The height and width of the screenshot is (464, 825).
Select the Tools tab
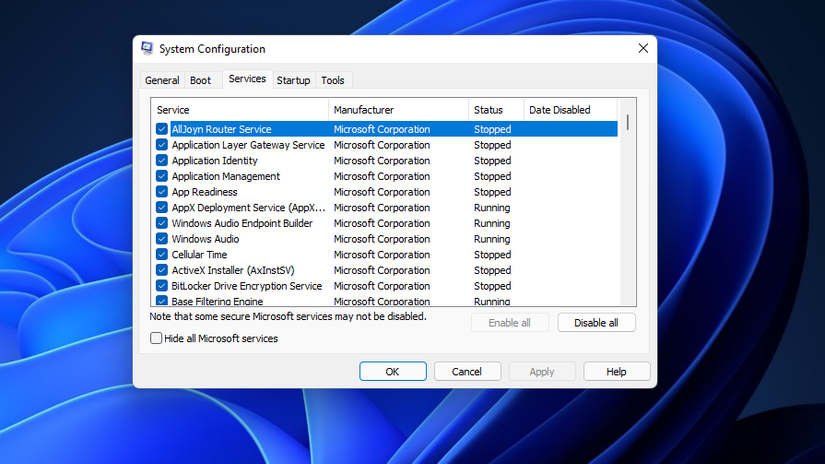(333, 80)
